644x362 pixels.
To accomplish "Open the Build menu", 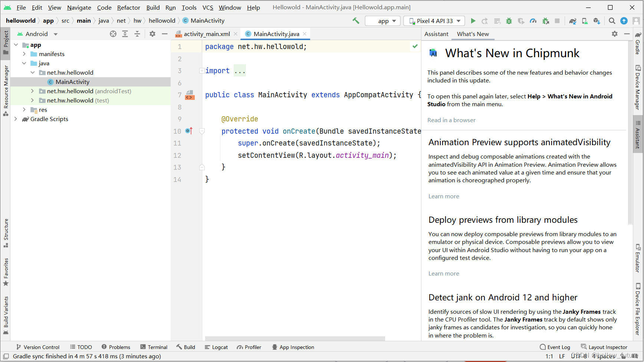I will pyautogui.click(x=153, y=7).
